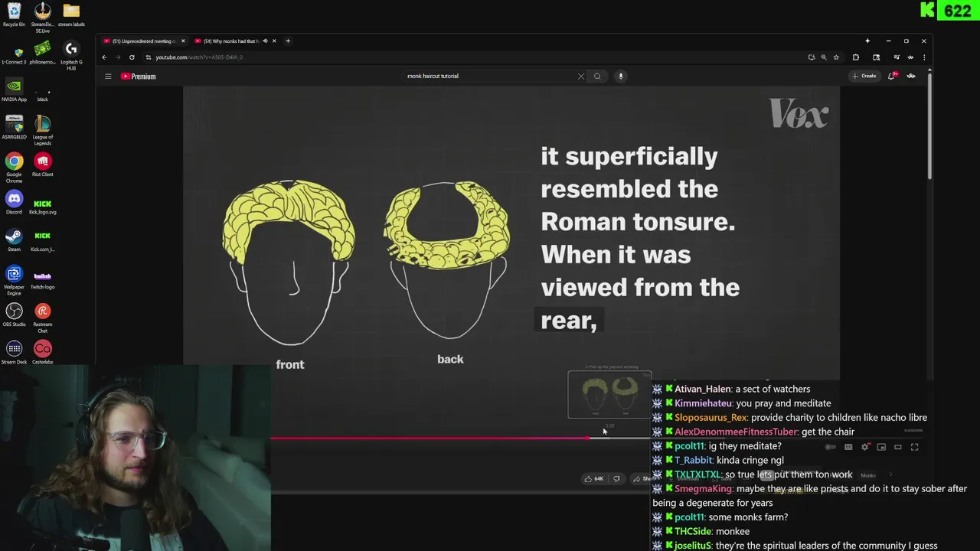This screenshot has width=980, height=551.
Task: Open browser extensions puzzle icon
Action: 856,57
